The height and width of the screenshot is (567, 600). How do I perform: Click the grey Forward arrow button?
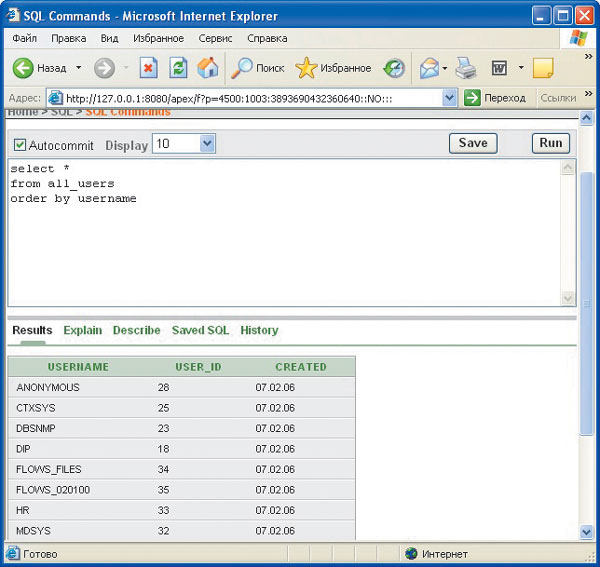[104, 68]
